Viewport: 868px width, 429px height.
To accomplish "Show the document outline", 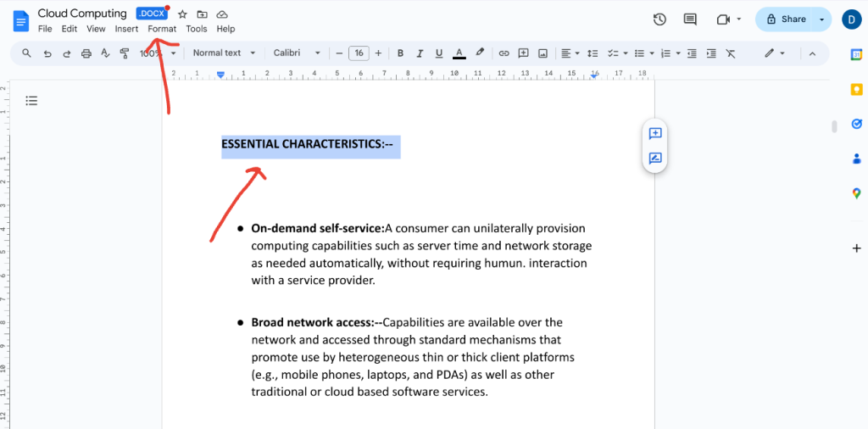I will pos(31,101).
